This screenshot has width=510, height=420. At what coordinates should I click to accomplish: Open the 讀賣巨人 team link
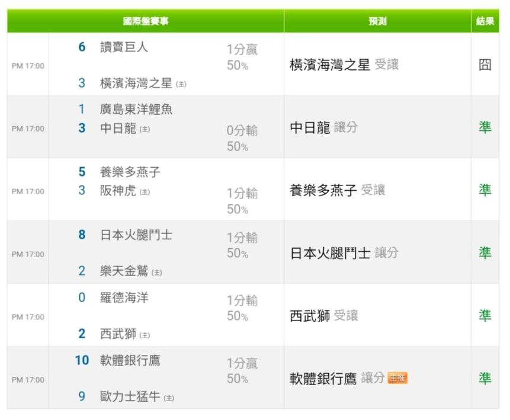click(x=124, y=47)
